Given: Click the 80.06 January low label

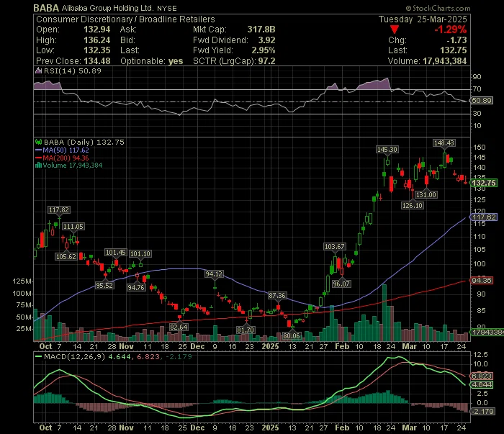Looking at the screenshot, I should point(292,335).
